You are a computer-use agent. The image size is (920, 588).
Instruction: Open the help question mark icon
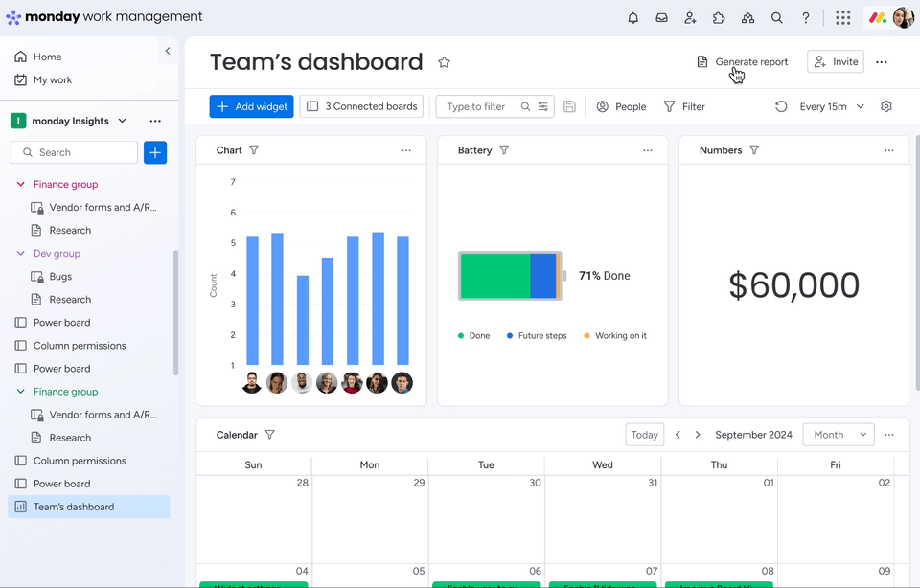point(806,17)
